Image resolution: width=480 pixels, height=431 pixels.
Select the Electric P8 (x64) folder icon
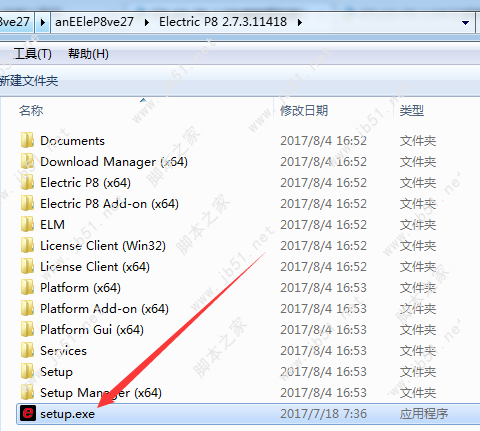[27, 182]
